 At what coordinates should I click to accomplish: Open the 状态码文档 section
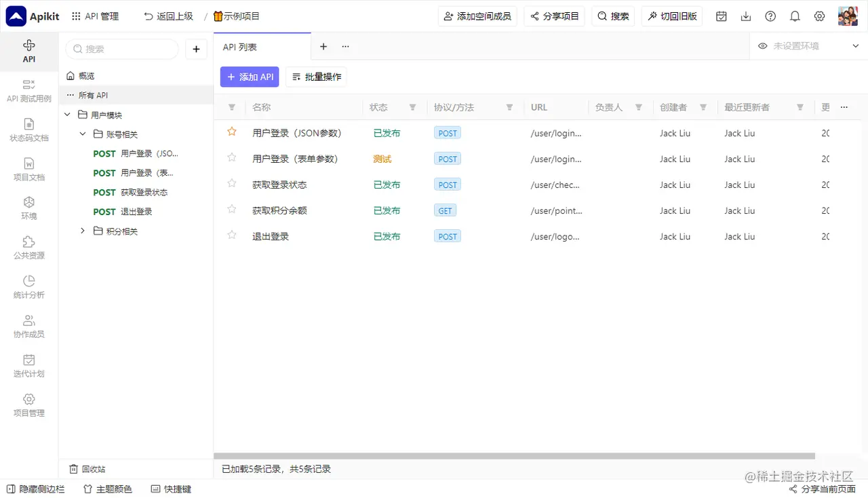click(x=28, y=130)
